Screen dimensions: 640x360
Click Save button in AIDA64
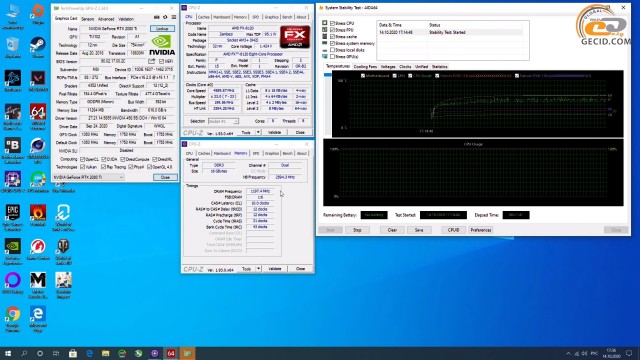[419, 230]
